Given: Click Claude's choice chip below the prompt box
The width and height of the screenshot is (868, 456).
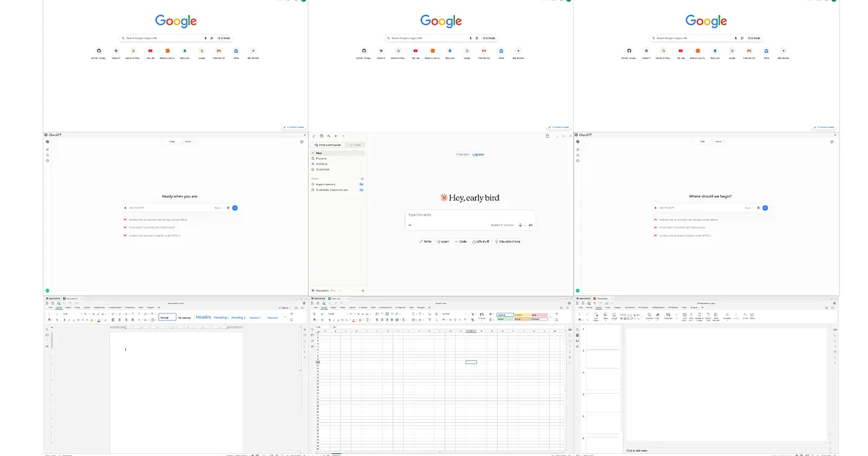Looking at the screenshot, I should [508, 241].
